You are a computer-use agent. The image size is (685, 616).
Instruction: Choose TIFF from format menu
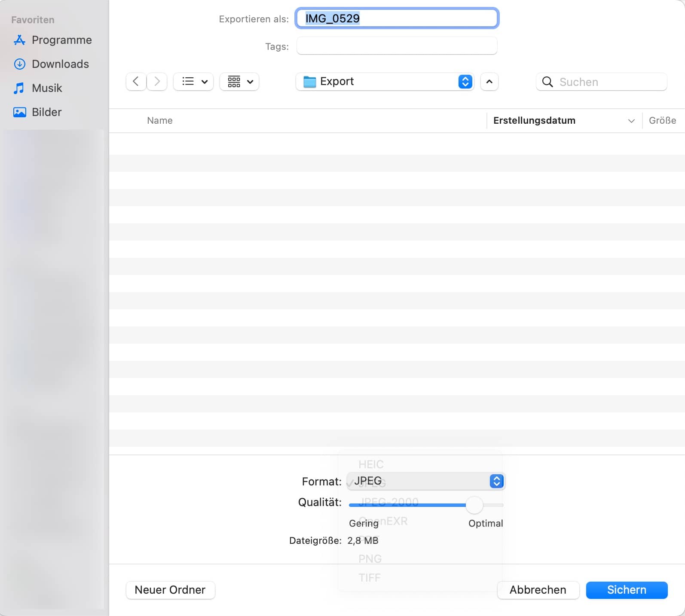pyautogui.click(x=370, y=578)
